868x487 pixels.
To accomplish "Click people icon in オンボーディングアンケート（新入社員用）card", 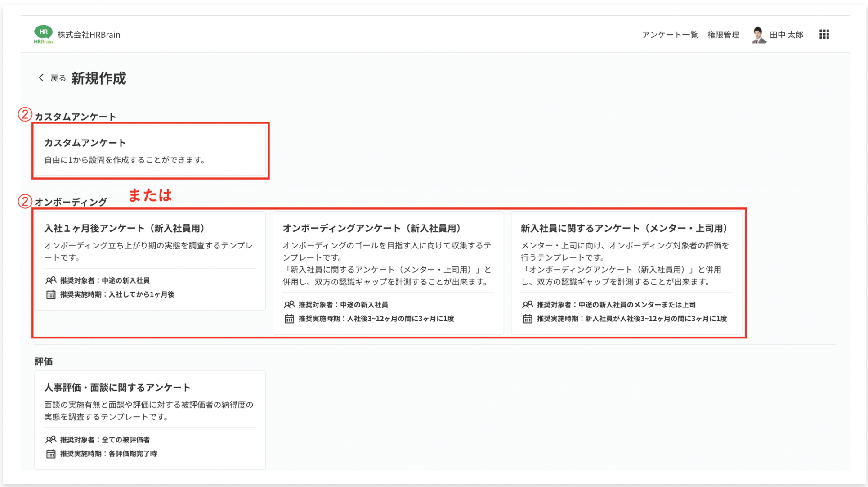I will click(x=289, y=305).
